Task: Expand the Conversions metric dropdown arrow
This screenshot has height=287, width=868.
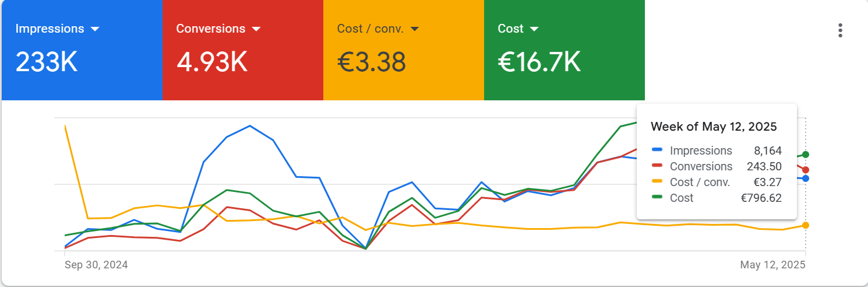Action: [x=256, y=29]
